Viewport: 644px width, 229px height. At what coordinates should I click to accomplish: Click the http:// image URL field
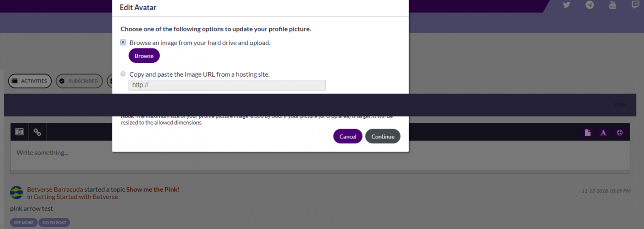tap(227, 85)
